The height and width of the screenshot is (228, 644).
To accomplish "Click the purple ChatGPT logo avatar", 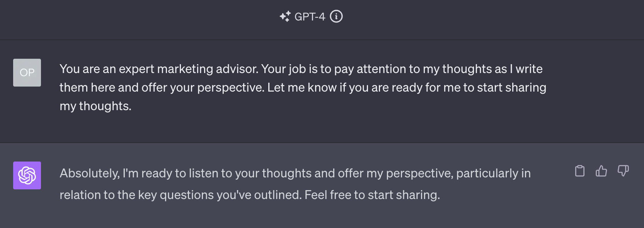I will 27,175.
